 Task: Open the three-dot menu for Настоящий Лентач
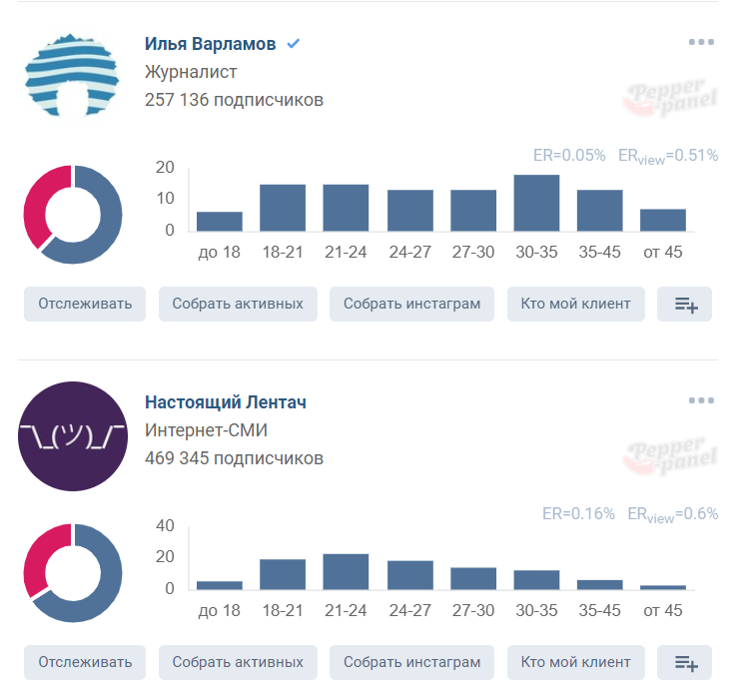pyautogui.click(x=701, y=400)
